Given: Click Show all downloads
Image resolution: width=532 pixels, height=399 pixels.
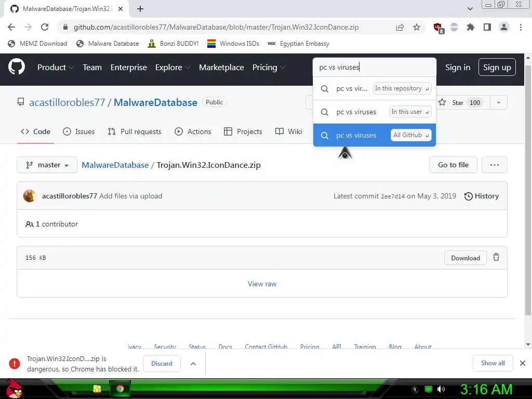Looking at the screenshot, I should [x=493, y=363].
